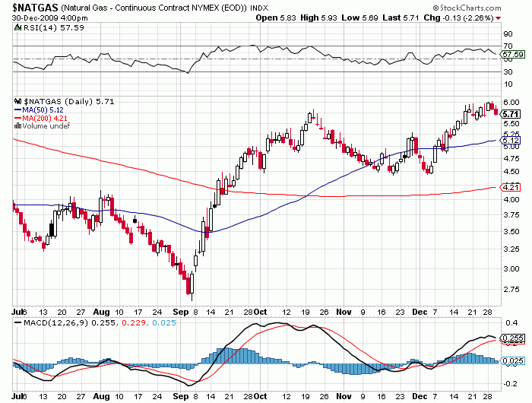The width and height of the screenshot is (532, 403).
Task: Click the MACD 0.255 value tag on right axis
Action: 513,337
